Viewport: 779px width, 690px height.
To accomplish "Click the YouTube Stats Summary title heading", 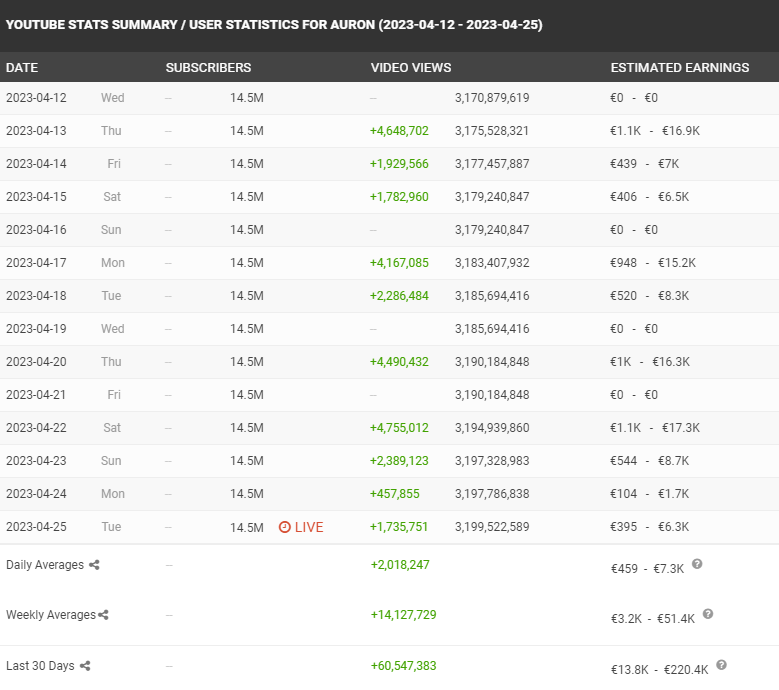I will [x=274, y=25].
